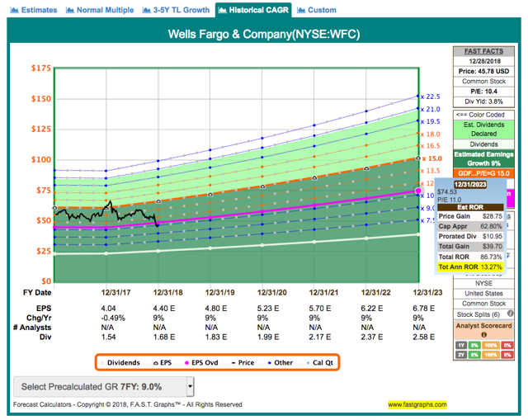
Task: Click the Analyst Scorecard info icon
Action: coord(484,335)
